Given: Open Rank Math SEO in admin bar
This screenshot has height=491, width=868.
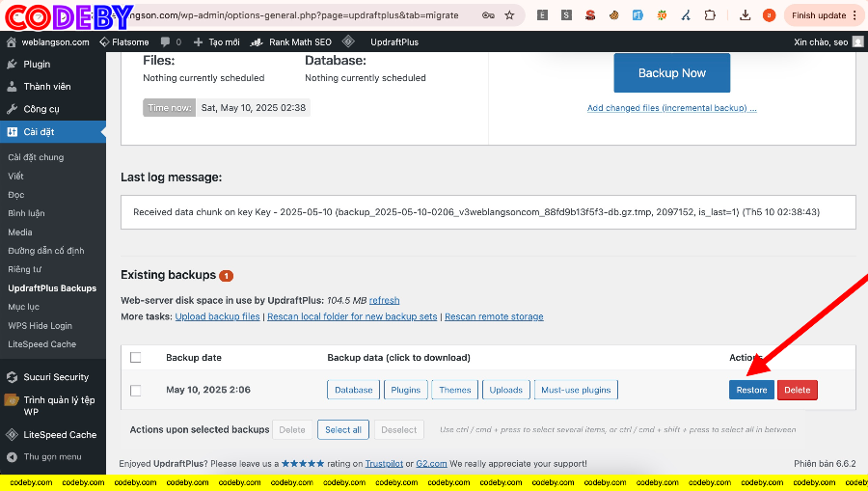Looking at the screenshot, I should (291, 42).
